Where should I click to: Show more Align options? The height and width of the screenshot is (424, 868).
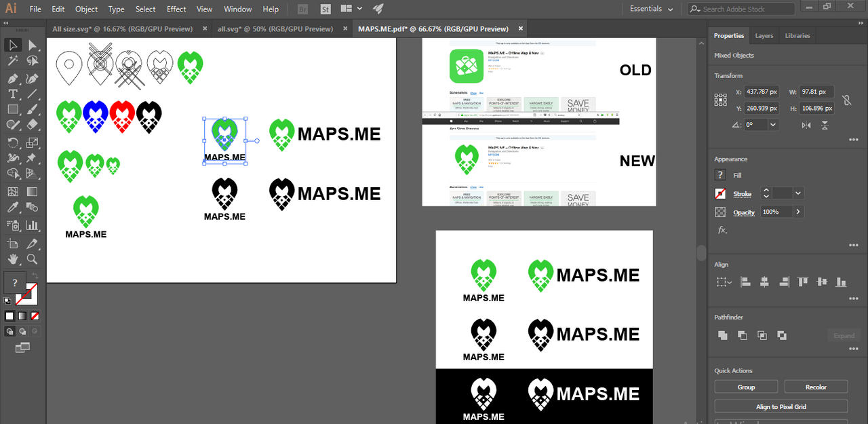(x=853, y=298)
